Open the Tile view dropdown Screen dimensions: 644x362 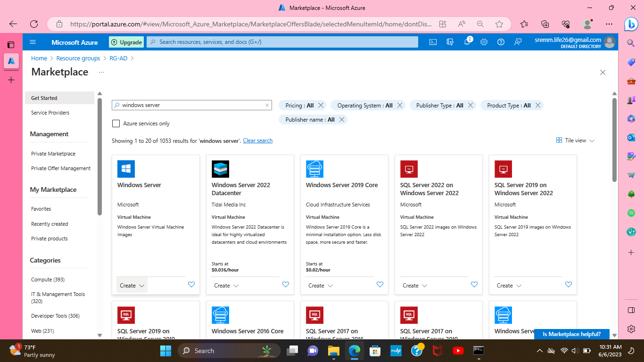(575, 140)
